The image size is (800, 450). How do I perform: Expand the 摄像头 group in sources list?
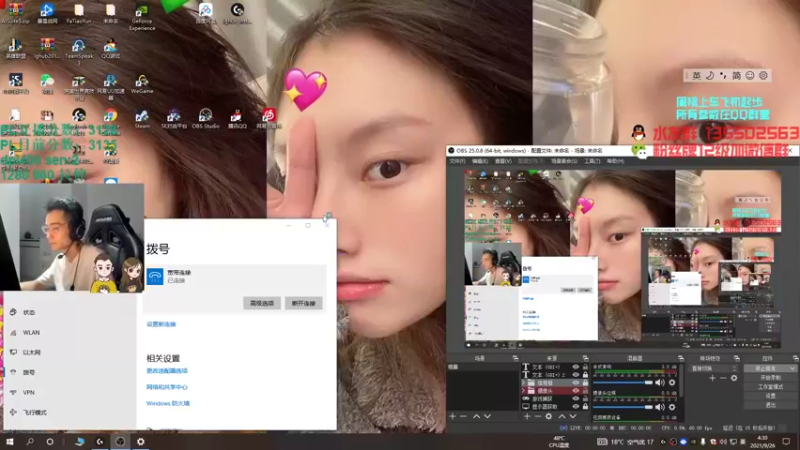click(523, 391)
